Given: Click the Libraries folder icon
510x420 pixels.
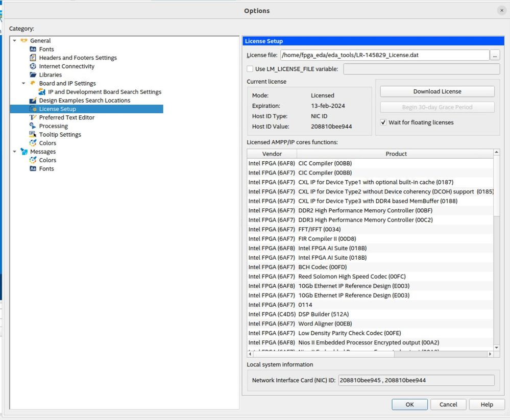Looking at the screenshot, I should [33, 75].
